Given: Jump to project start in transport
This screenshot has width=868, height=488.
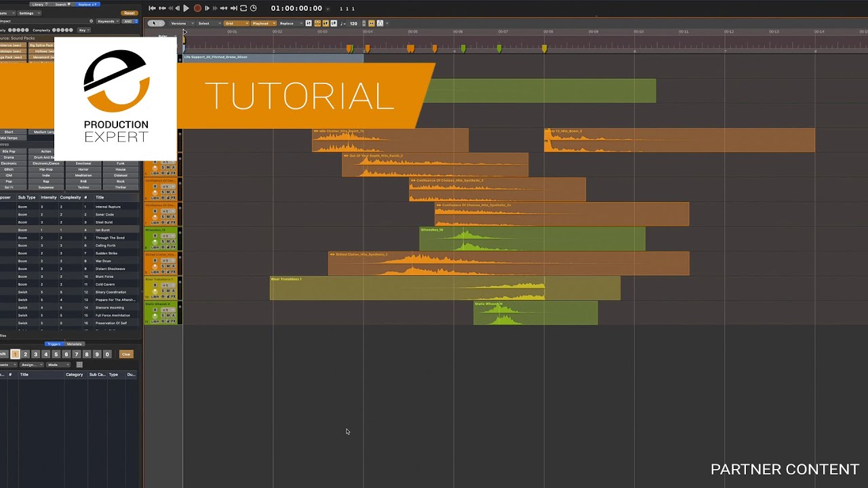Looking at the screenshot, I should [x=152, y=8].
